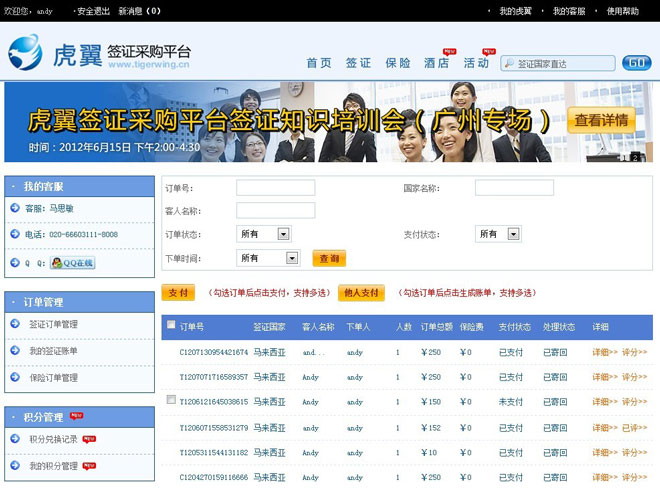Screen dimensions: 660x489
Task: Click arrow icon beside 签证订单管理
Action: coord(15,324)
